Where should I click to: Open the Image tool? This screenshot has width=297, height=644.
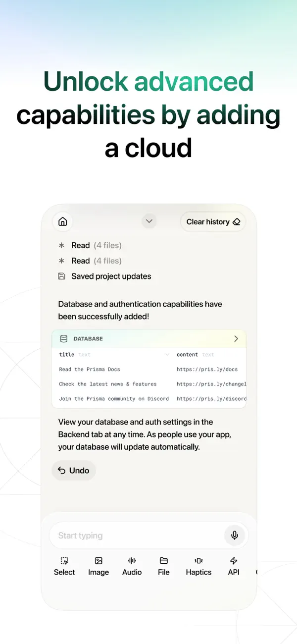tap(98, 566)
